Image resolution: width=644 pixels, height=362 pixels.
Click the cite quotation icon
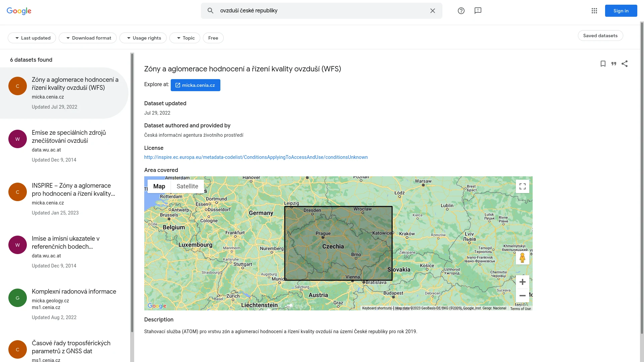614,64
